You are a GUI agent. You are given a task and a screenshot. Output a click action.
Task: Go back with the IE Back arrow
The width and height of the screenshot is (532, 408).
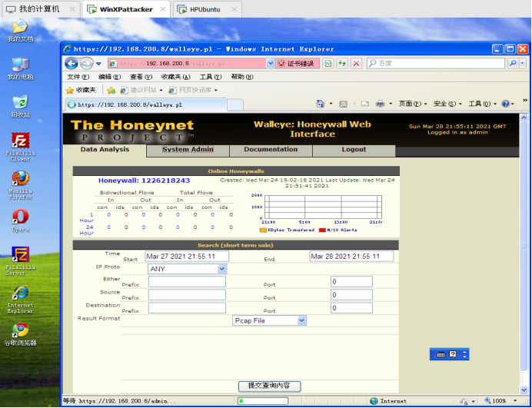pos(71,64)
